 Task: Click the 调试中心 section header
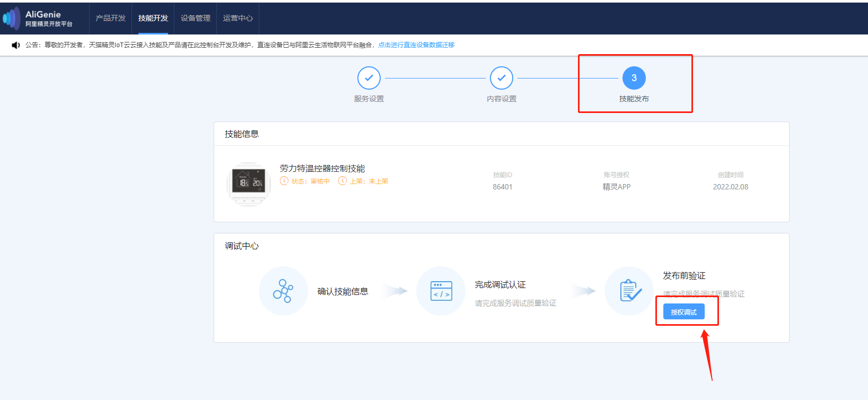(x=242, y=246)
